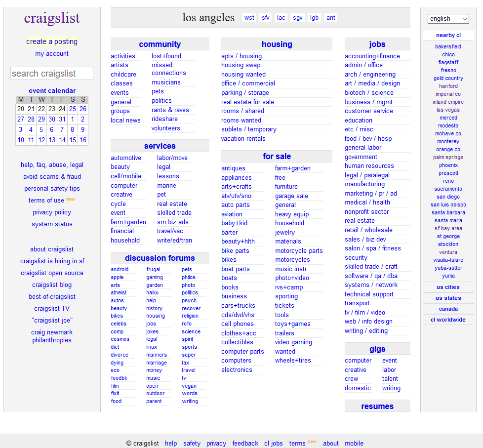Screen dimensions: 483x448
Task: Open the android discussion forum
Action: (x=120, y=269)
